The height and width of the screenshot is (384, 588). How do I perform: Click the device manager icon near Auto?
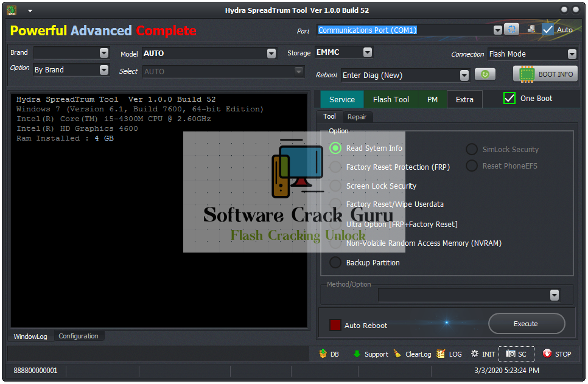click(x=531, y=29)
